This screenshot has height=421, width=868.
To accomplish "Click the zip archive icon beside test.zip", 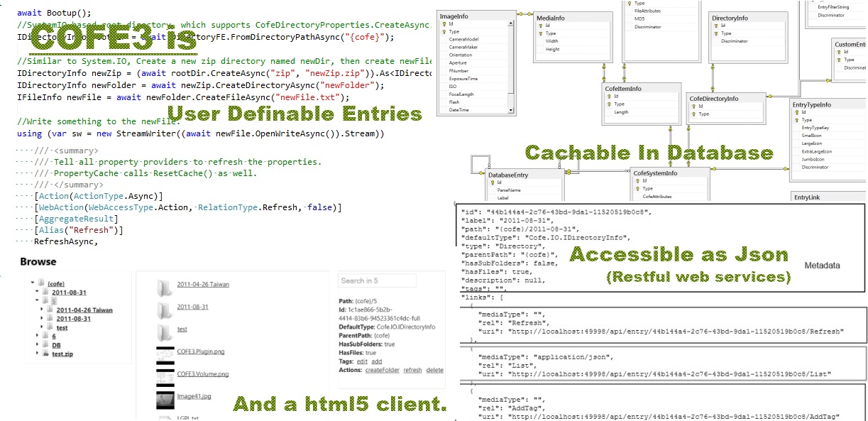I will pyautogui.click(x=46, y=353).
